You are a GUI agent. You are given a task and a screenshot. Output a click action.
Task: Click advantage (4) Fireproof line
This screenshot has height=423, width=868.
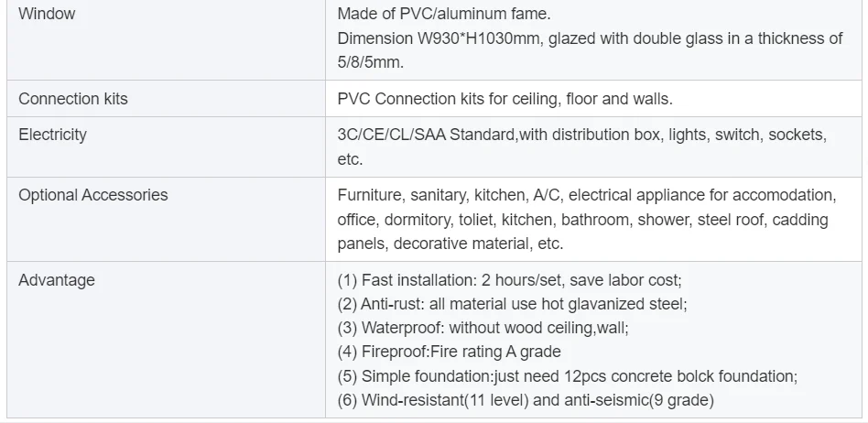coord(449,352)
